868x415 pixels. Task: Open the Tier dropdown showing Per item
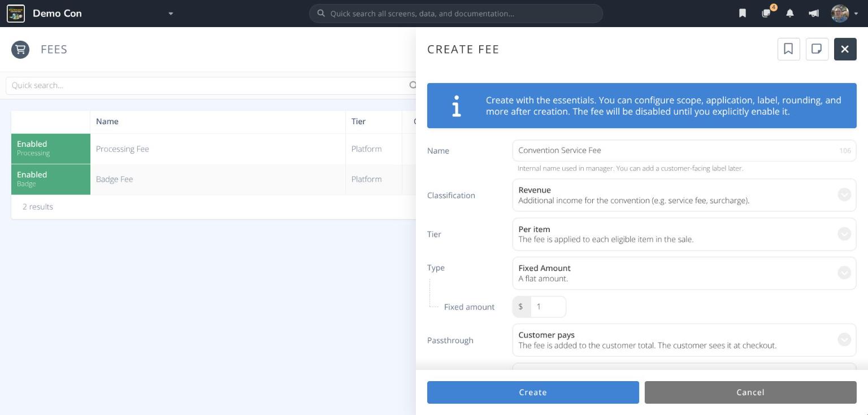(x=684, y=234)
